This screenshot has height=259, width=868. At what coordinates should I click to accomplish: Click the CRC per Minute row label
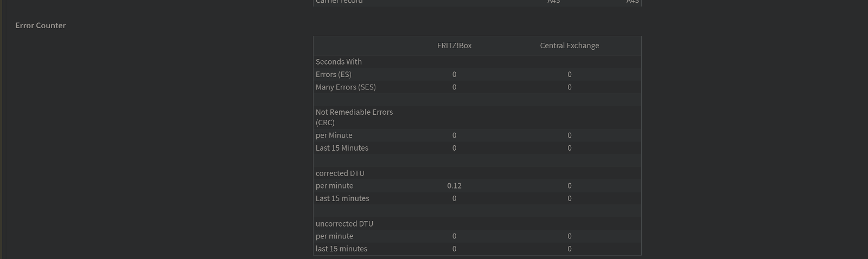point(334,135)
